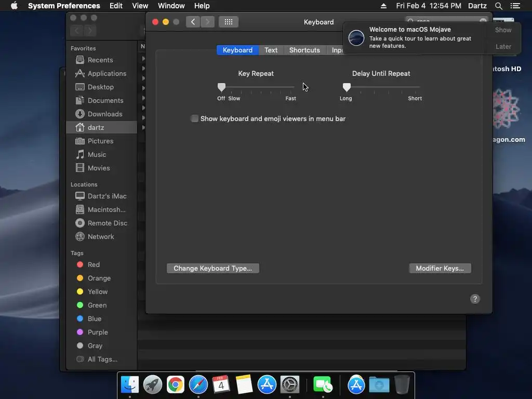Click the Key Repeat slider thumb

(221, 87)
